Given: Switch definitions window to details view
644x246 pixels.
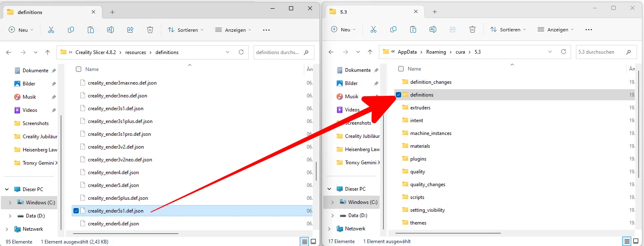Looking at the screenshot, I should click(305, 241).
